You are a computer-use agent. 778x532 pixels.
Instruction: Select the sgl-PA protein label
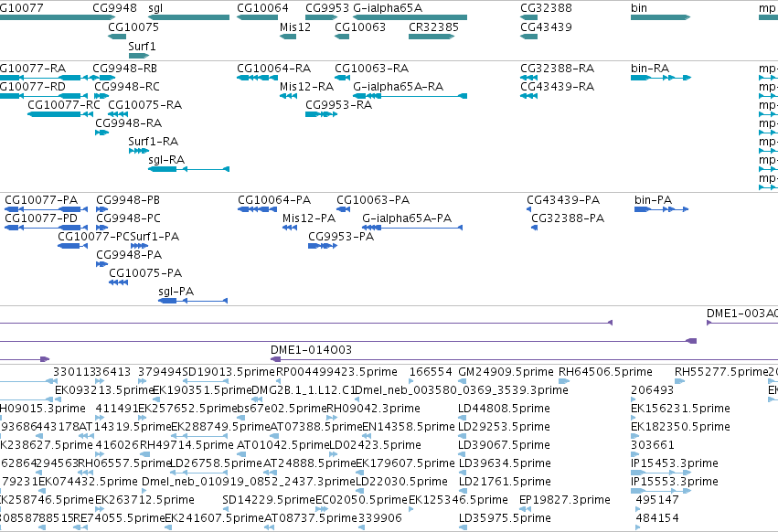click(x=176, y=292)
